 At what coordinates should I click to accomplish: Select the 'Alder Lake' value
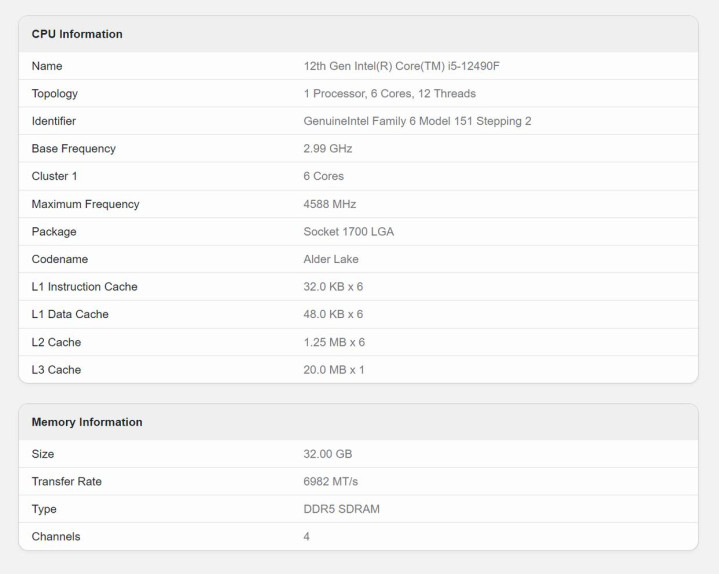tap(331, 259)
